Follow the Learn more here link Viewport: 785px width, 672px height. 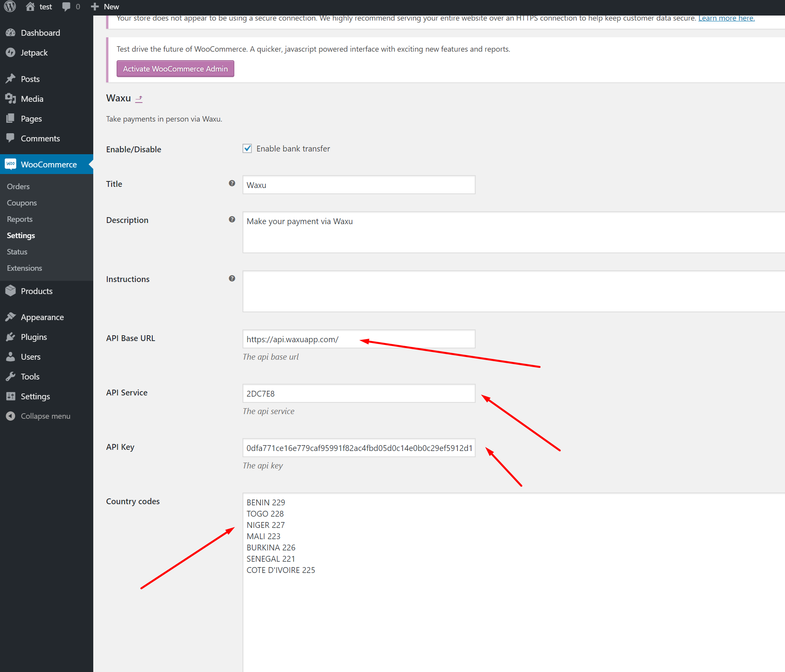tap(726, 18)
